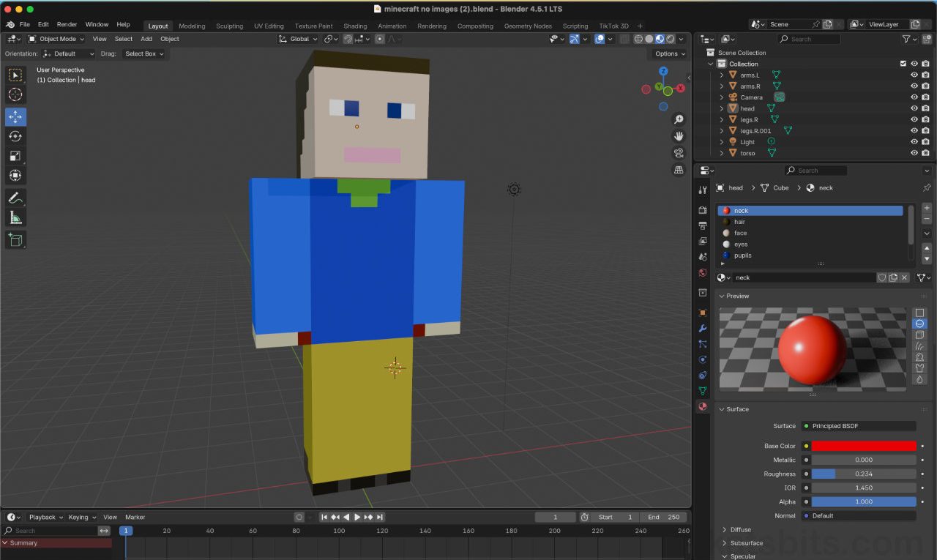Choose the Scale tool
The height and width of the screenshot is (560, 937).
[15, 156]
